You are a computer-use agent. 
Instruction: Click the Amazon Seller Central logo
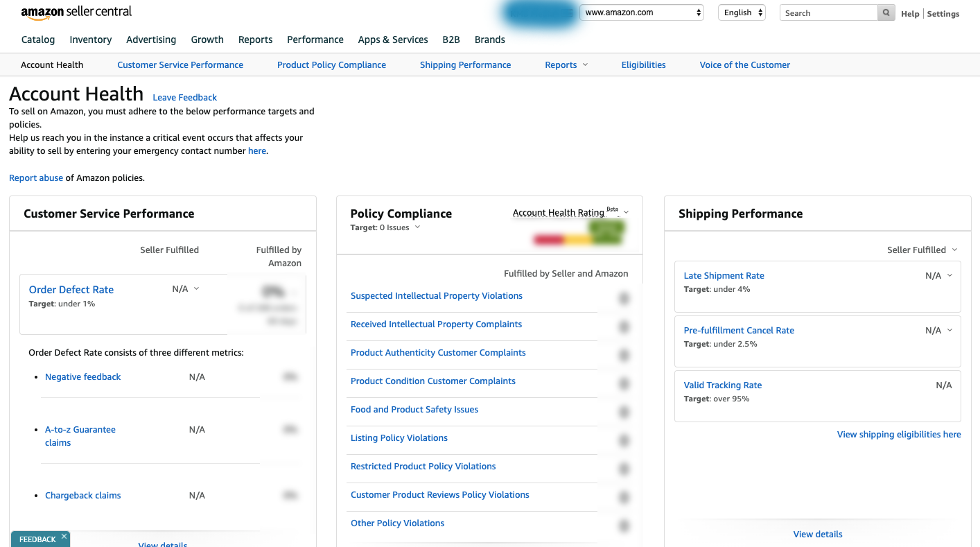point(76,12)
